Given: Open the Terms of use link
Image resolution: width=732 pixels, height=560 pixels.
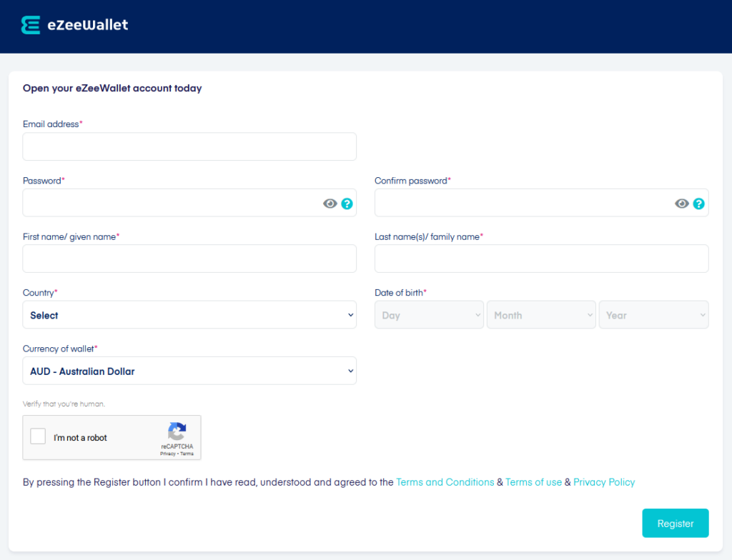Looking at the screenshot, I should tap(533, 482).
